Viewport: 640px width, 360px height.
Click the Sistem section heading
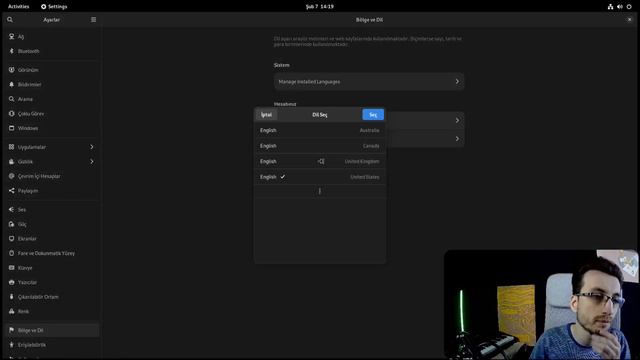(282, 65)
